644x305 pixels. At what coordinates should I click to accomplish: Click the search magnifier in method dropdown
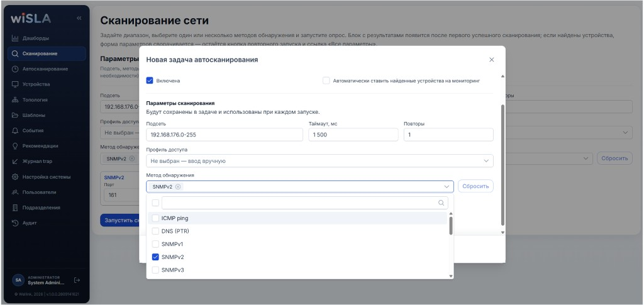[441, 202]
